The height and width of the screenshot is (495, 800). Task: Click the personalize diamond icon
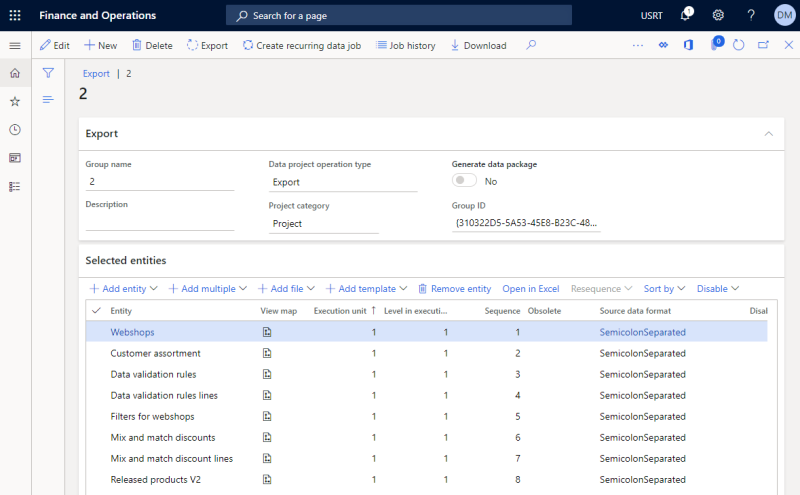click(x=663, y=45)
